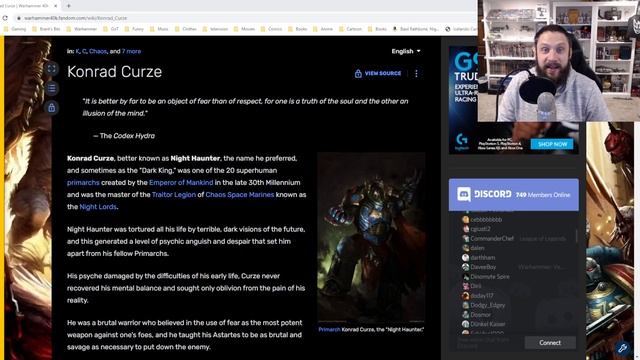This screenshot has height=360, width=640.
Task: Follow the Chaos Space Marines link
Action: click(x=240, y=195)
